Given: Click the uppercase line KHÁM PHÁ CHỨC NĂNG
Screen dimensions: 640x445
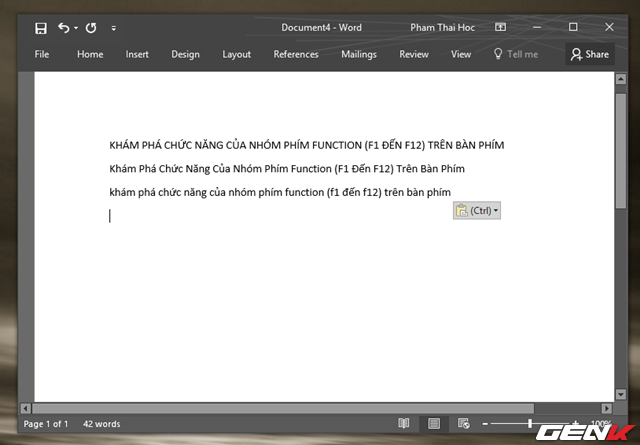Looking at the screenshot, I should click(307, 145).
